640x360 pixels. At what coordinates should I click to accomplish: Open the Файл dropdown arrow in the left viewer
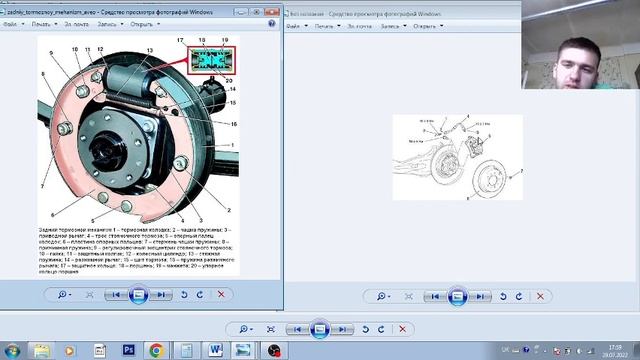(x=22, y=24)
